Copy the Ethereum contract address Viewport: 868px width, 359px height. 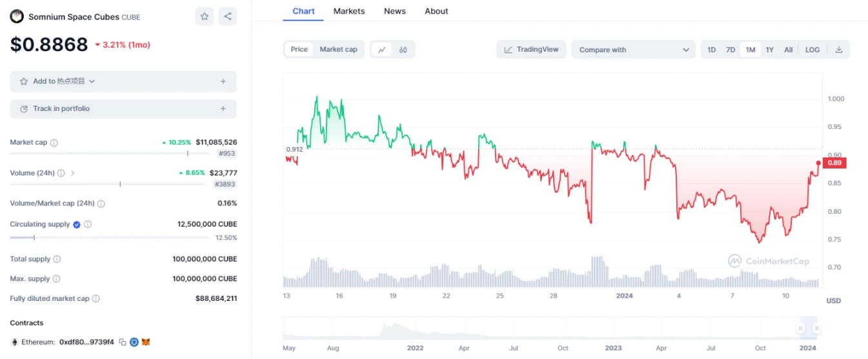click(x=123, y=342)
